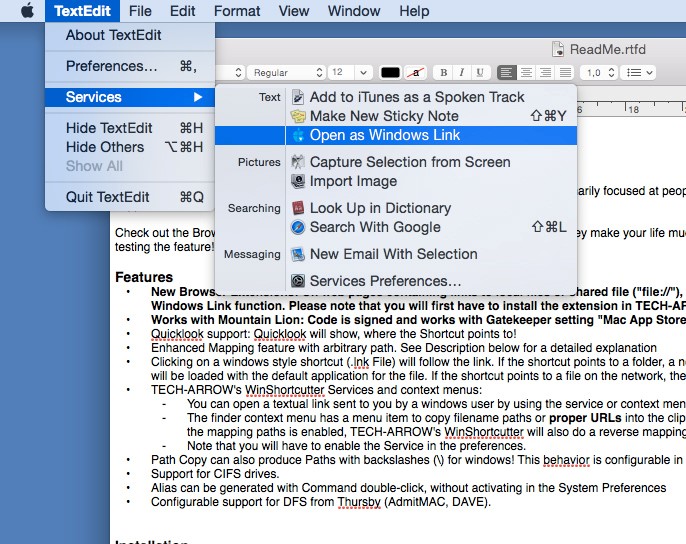Image resolution: width=686 pixels, height=544 pixels.
Task: Open the list bullets dropdown
Action: (x=640, y=72)
